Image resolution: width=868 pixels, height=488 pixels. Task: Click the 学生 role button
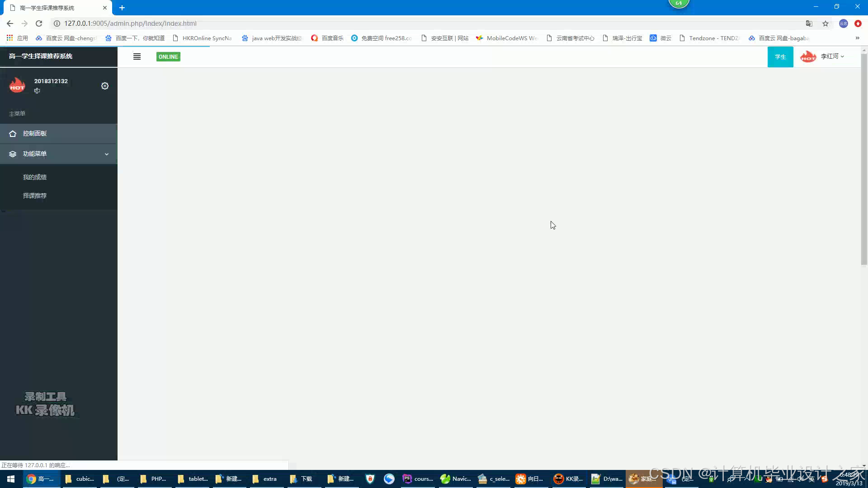pos(780,56)
